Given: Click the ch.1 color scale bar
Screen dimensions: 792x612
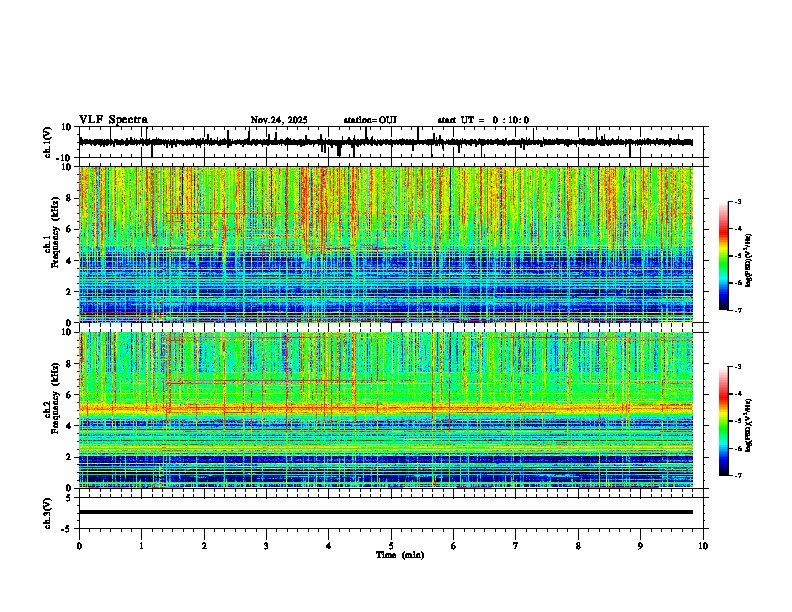Looking at the screenshot, I should coord(723,256).
